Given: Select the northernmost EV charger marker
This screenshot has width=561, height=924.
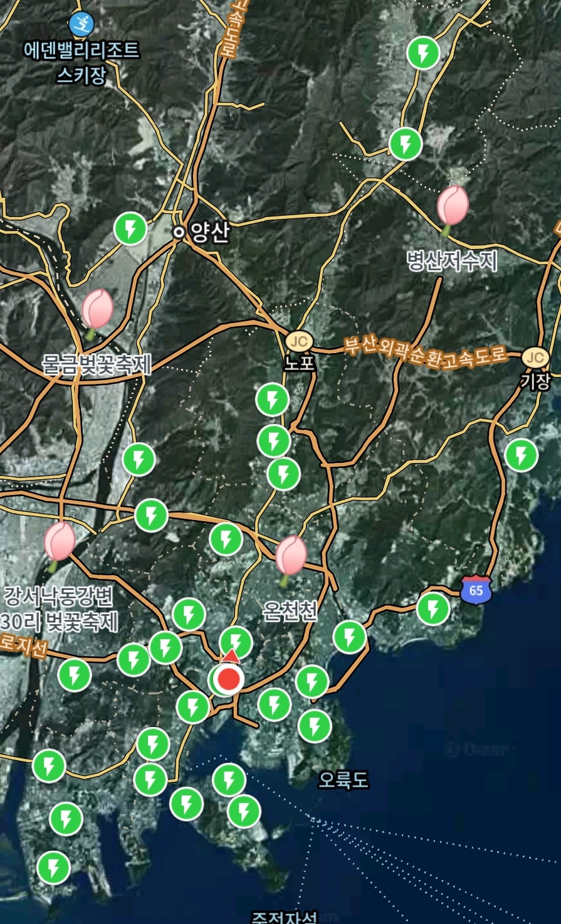Looking at the screenshot, I should pos(423,53).
